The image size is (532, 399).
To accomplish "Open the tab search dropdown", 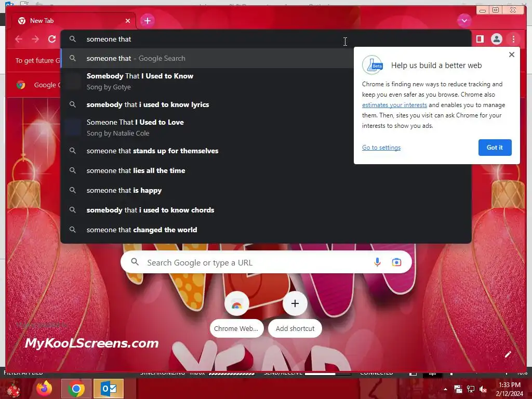I will [x=464, y=21].
